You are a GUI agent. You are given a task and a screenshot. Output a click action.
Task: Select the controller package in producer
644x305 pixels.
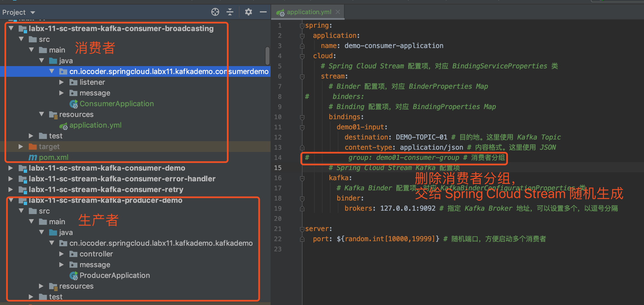(x=96, y=254)
